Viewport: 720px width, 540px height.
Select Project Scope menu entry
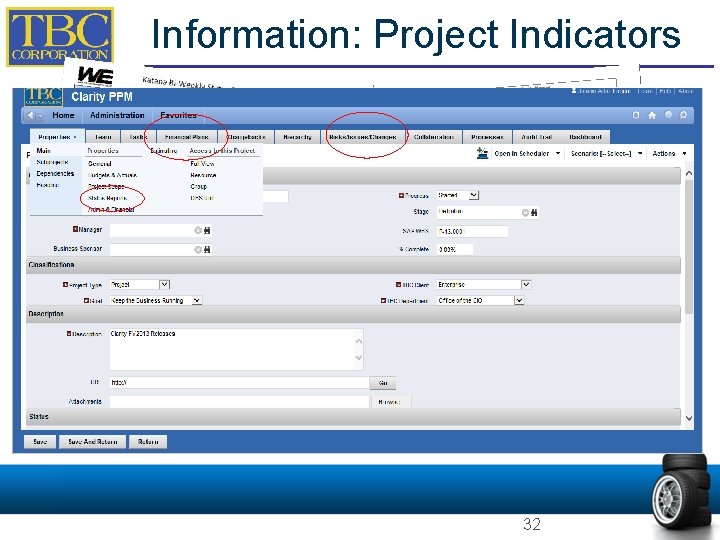106,186
